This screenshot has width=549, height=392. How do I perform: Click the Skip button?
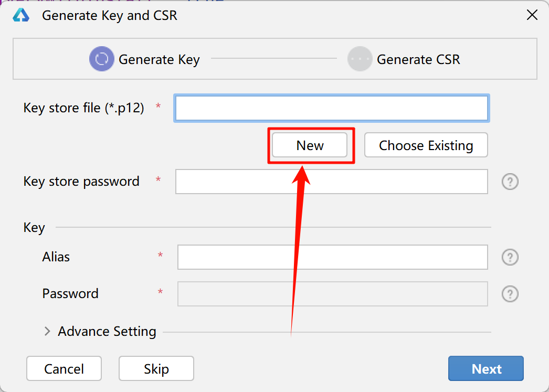156,368
